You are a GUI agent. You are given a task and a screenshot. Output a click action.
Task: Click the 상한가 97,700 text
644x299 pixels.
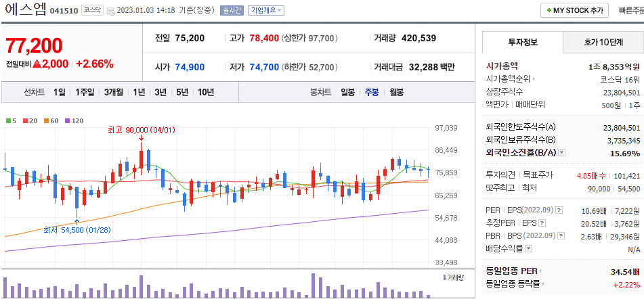coord(309,39)
